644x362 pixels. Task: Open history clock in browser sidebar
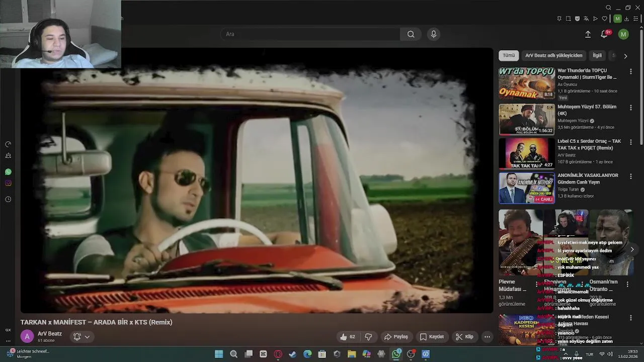[x=8, y=199]
